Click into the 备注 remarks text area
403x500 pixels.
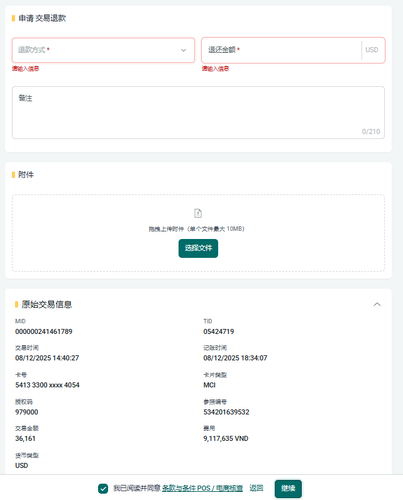pos(198,113)
